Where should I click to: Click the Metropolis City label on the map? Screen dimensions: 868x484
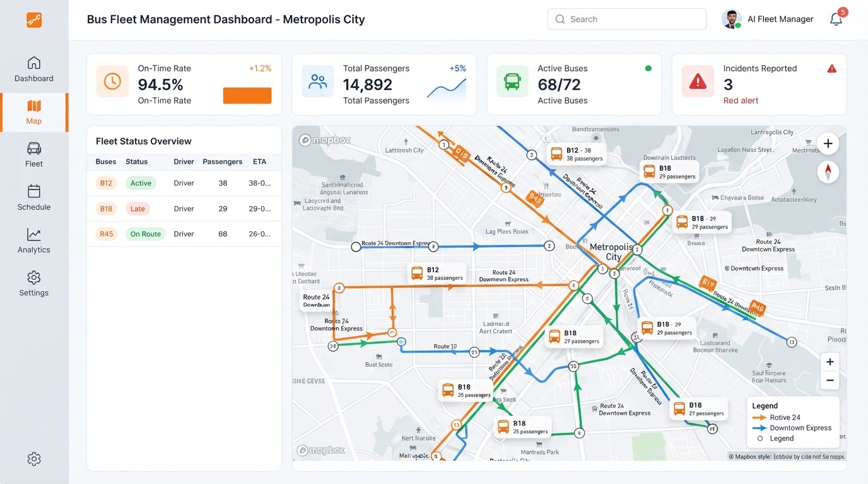(611, 252)
